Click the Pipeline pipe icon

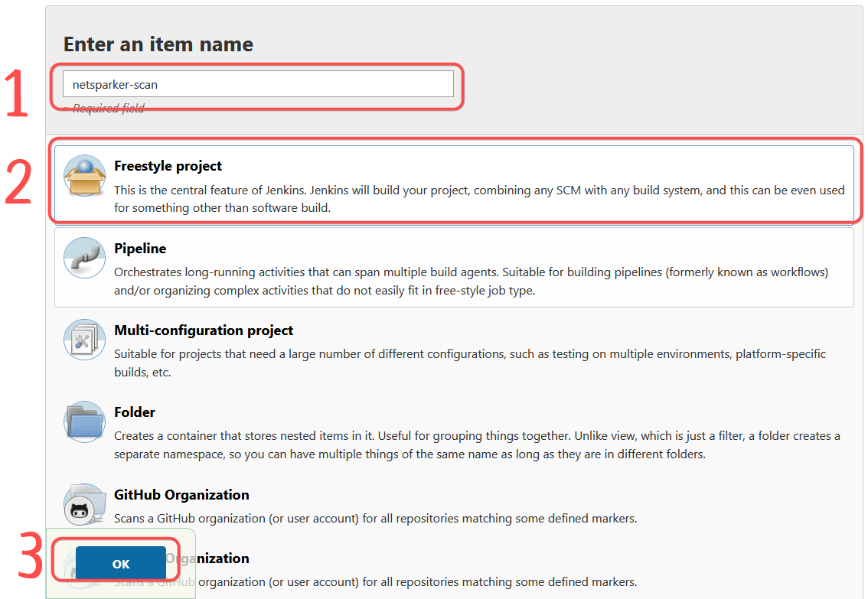pos(84,258)
